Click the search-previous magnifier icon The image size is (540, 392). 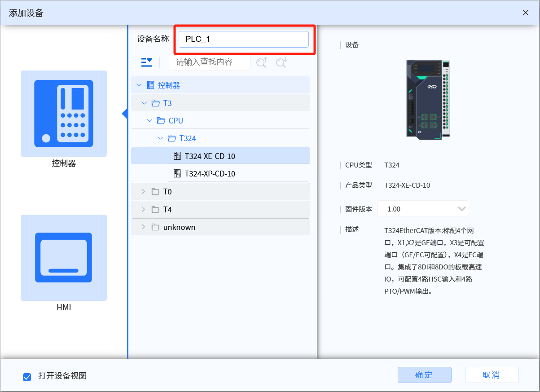click(x=261, y=62)
